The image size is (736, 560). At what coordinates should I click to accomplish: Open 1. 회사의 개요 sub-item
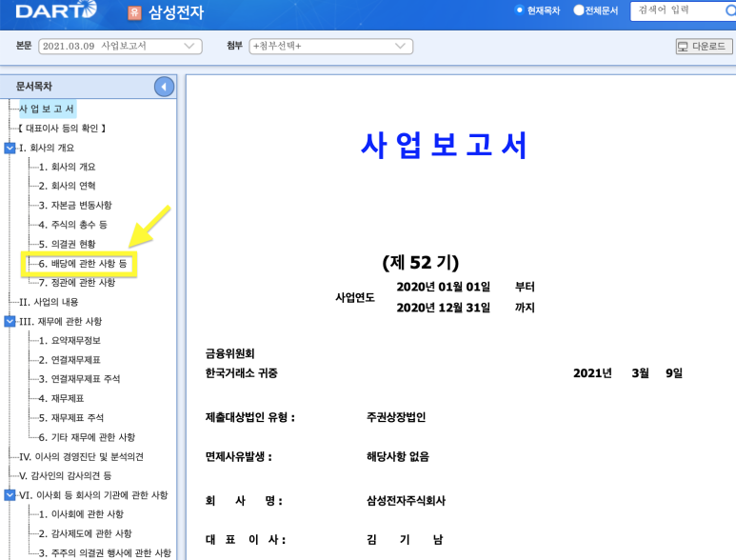click(x=67, y=167)
